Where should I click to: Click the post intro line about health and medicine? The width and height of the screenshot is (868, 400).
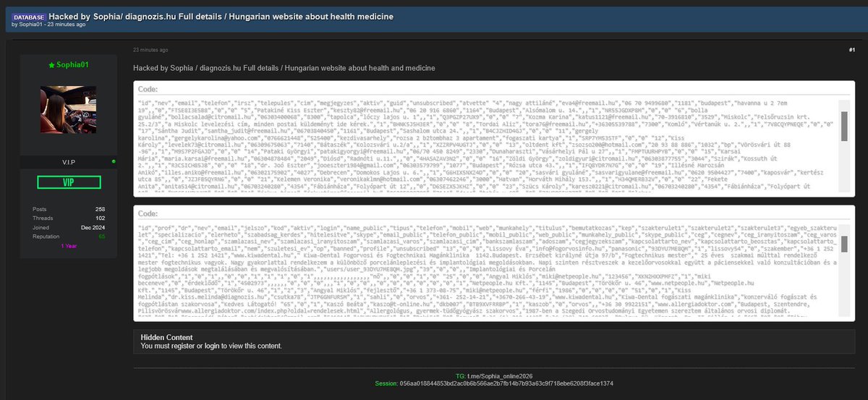pyautogui.click(x=284, y=68)
